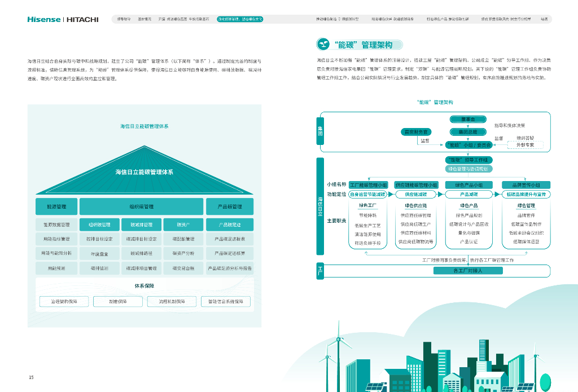Click the 产品碳管理 header block
Viewport: 578px width, 392px height.
(230, 206)
